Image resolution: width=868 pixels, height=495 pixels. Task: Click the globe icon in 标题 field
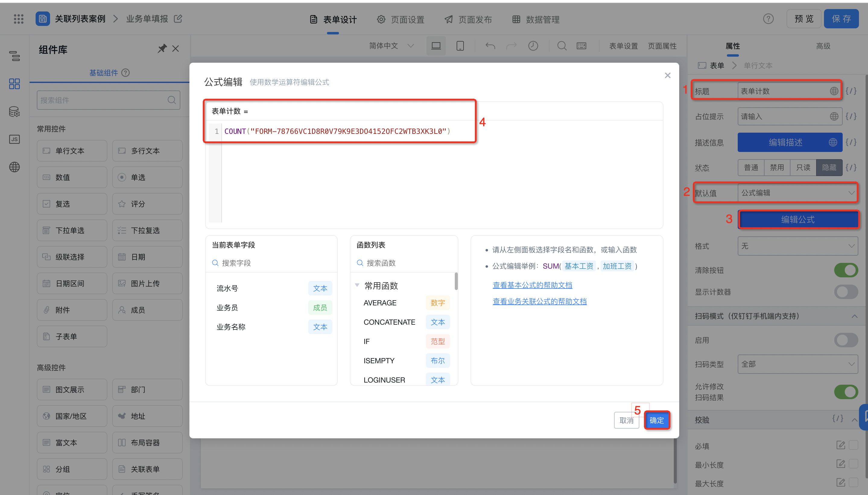(834, 91)
